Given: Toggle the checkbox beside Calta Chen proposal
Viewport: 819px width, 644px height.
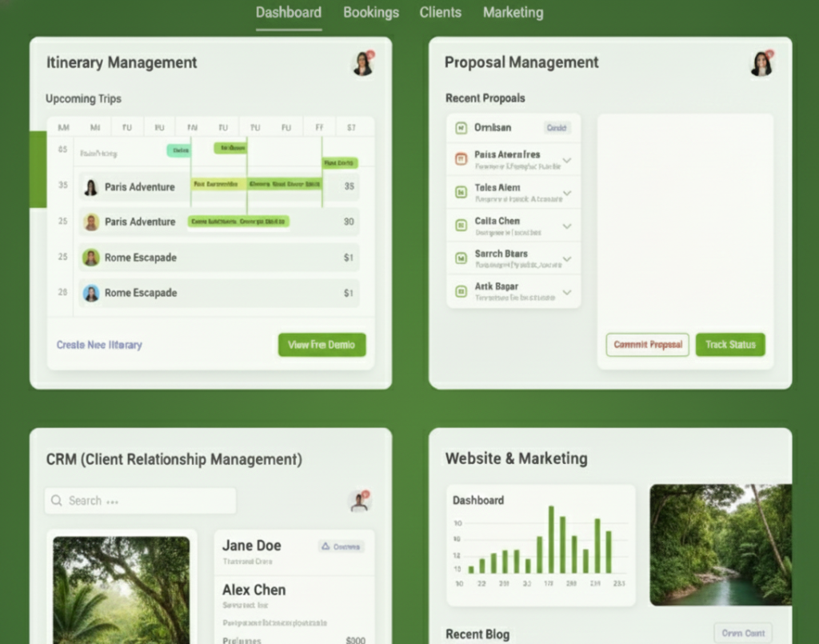Looking at the screenshot, I should 461,226.
